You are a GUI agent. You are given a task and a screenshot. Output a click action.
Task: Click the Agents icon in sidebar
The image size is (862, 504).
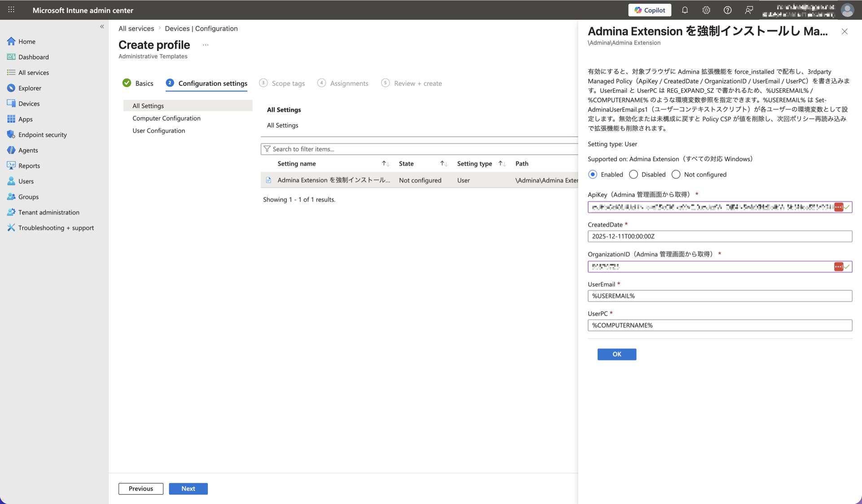11,150
